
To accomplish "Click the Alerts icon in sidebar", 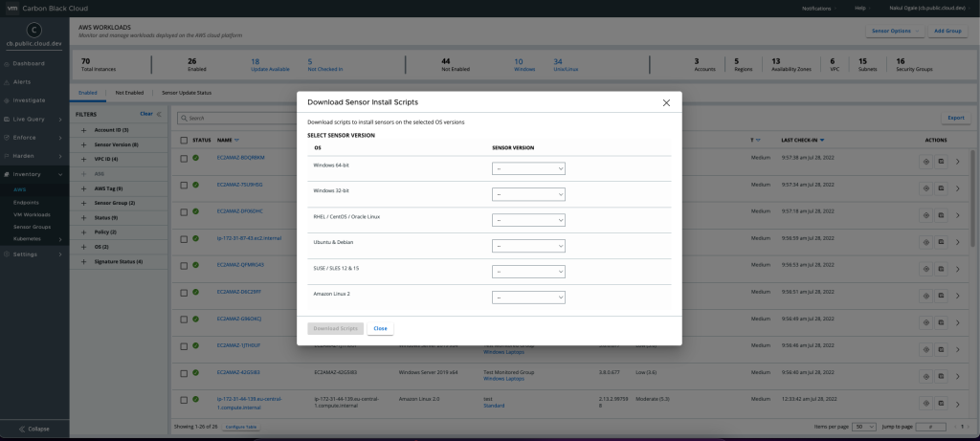I will click(x=7, y=82).
